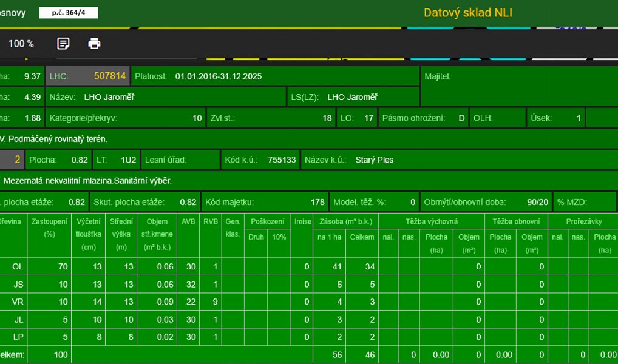Click the Střední výška column header
The height and width of the screenshot is (364, 618).
(121, 234)
